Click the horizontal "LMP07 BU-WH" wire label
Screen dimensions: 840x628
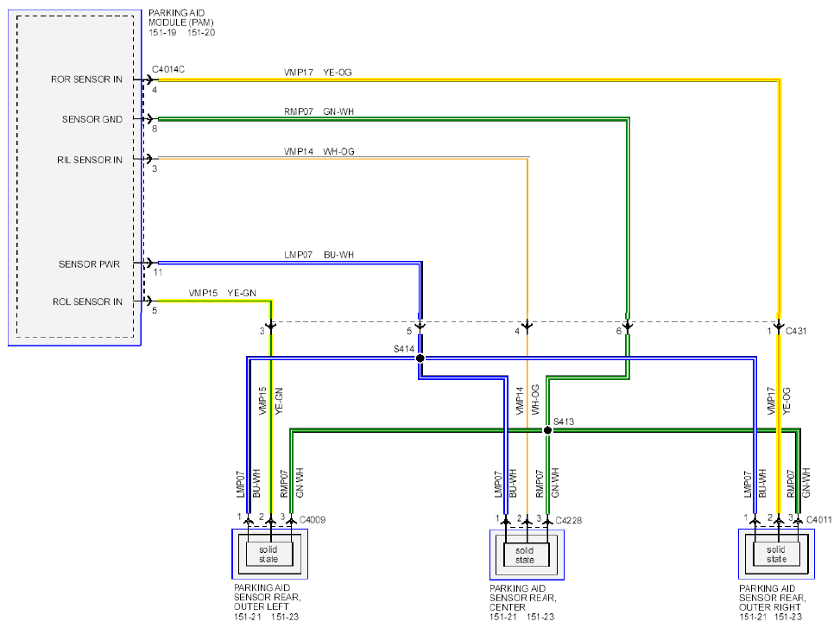click(319, 255)
